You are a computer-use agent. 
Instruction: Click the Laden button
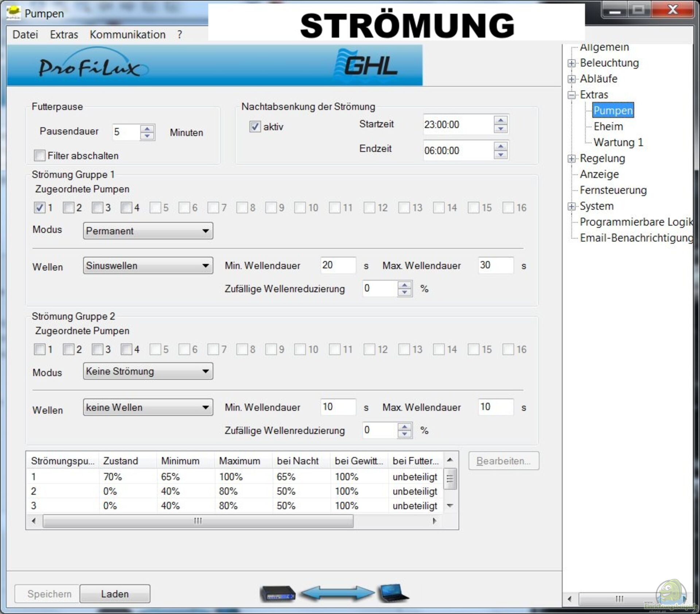coord(114,594)
